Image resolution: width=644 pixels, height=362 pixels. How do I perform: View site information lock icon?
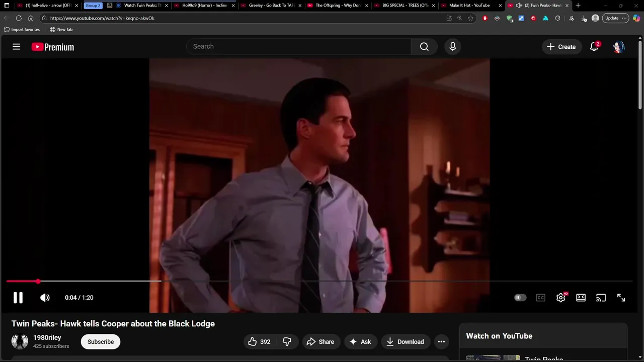44,18
